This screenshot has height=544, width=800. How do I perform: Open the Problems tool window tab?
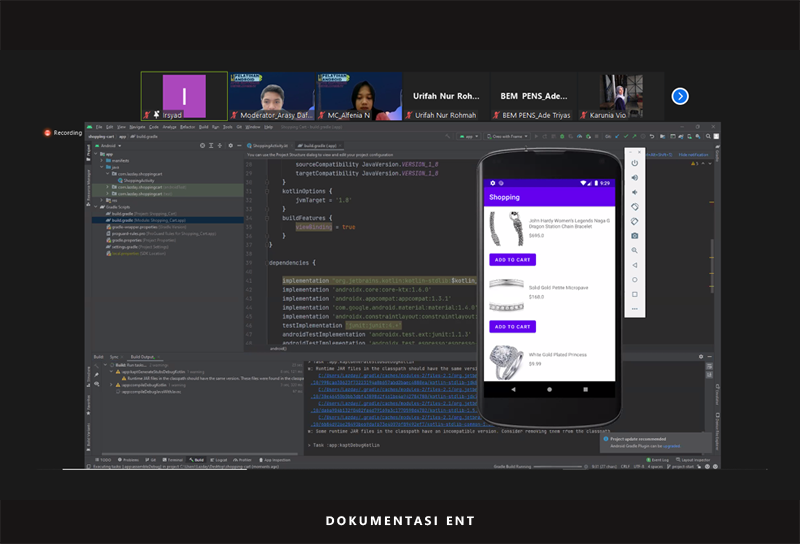(x=128, y=460)
